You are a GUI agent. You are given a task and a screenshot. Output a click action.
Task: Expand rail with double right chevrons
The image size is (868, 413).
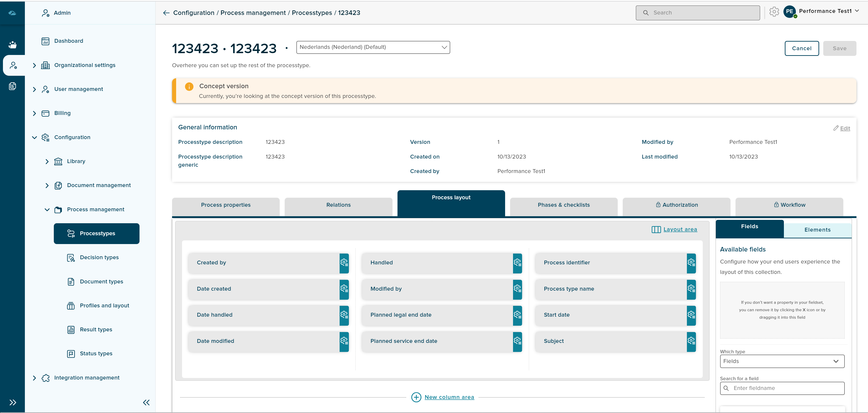[x=13, y=402]
